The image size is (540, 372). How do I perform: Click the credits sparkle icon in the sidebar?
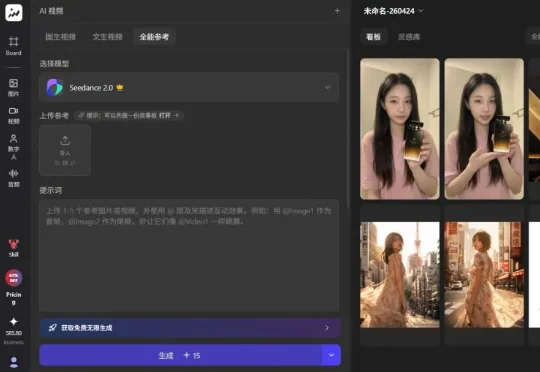click(x=14, y=322)
